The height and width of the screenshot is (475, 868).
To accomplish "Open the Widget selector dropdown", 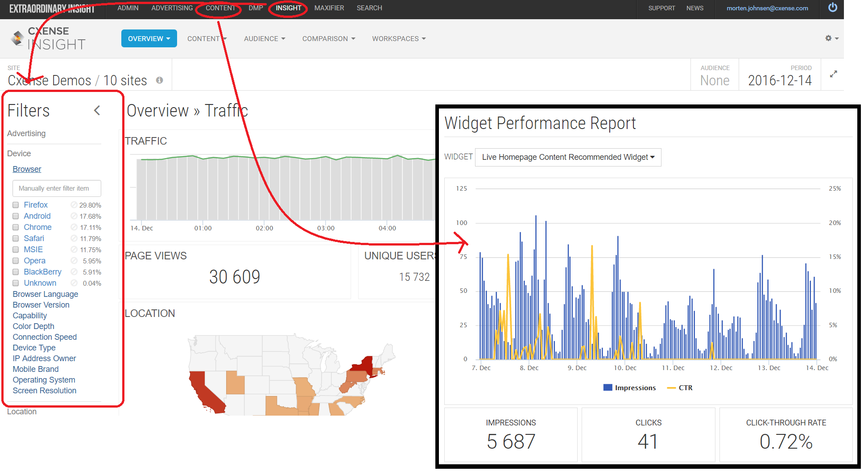I will coord(568,157).
